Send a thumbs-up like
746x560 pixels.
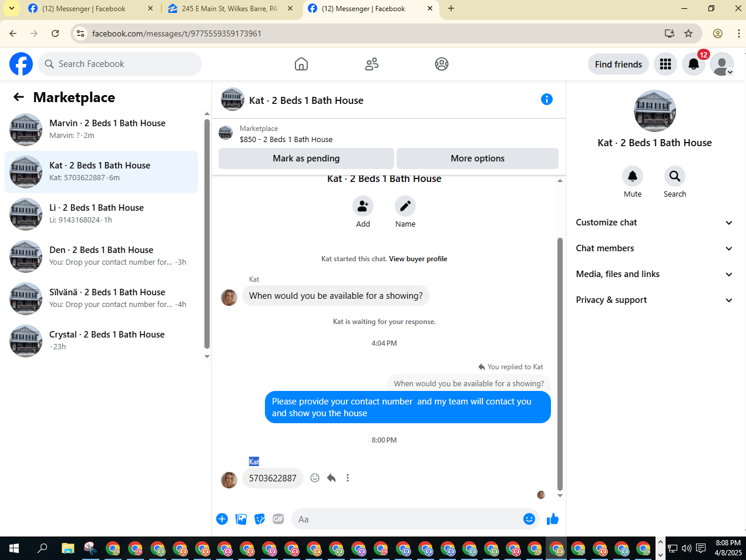click(x=553, y=519)
